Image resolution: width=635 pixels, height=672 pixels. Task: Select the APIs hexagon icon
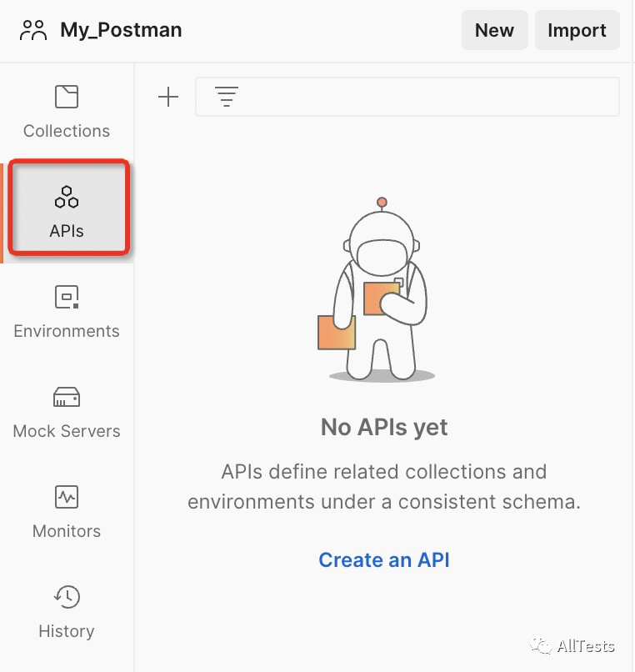[67, 197]
